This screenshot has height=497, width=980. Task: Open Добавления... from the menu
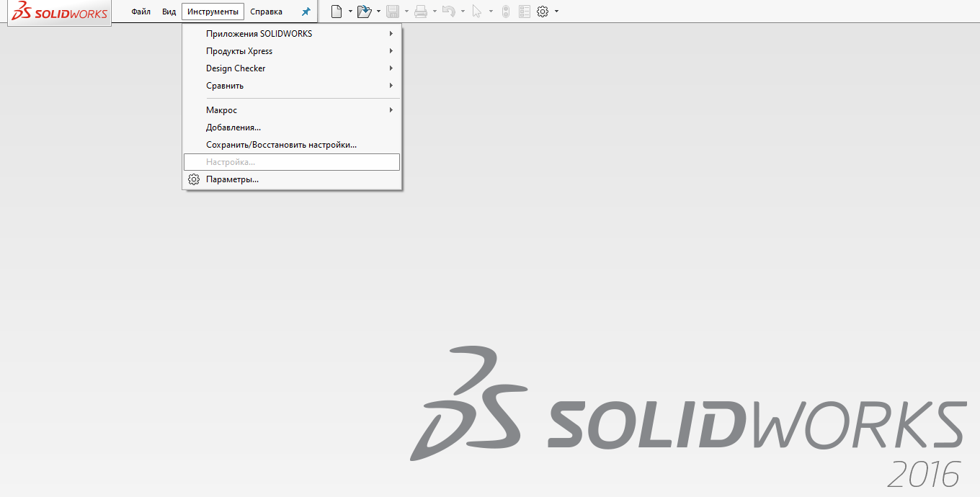[x=292, y=127]
